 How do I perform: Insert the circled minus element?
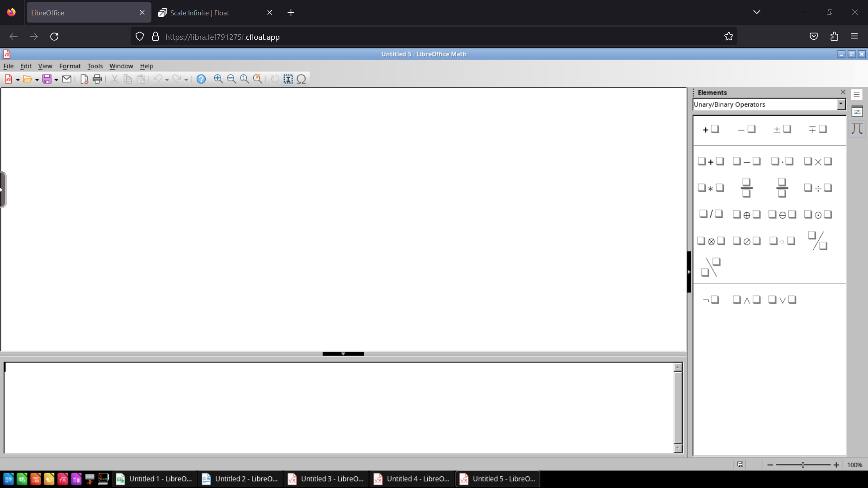(782, 214)
